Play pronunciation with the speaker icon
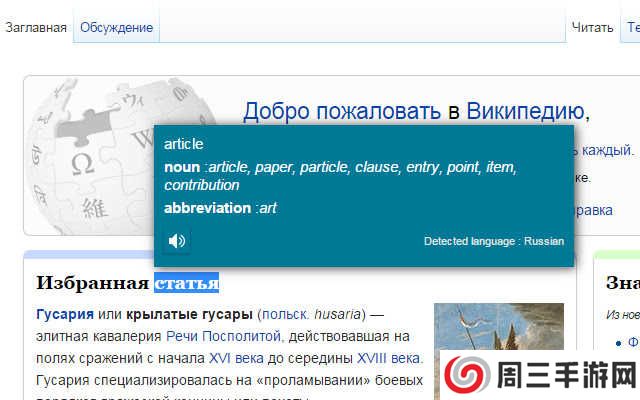The width and height of the screenshot is (640, 400). 177,241
